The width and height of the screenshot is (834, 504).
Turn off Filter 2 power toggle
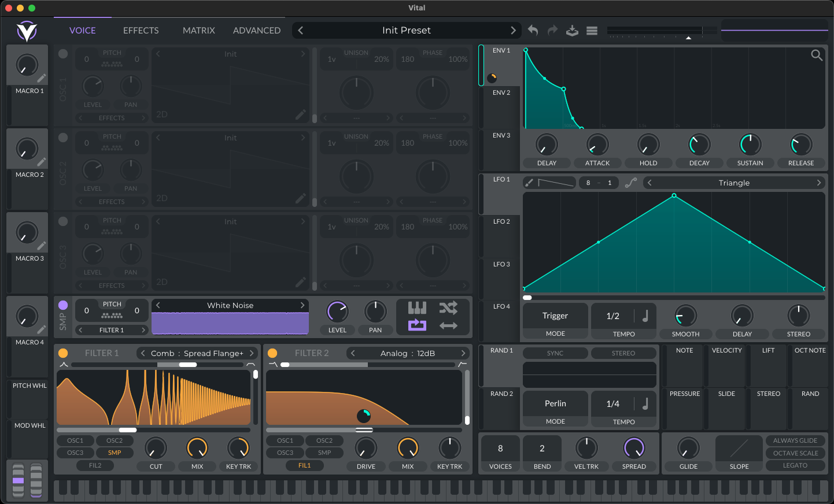[x=272, y=353]
